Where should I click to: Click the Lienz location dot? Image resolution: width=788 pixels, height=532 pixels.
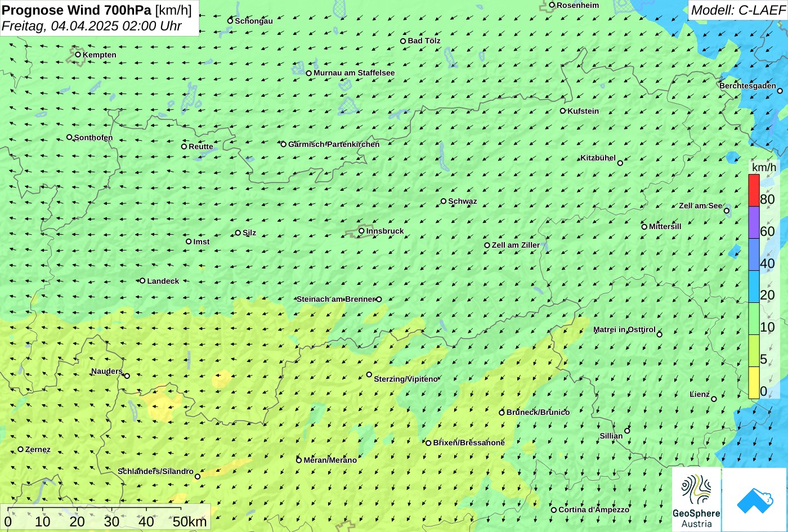point(714,399)
